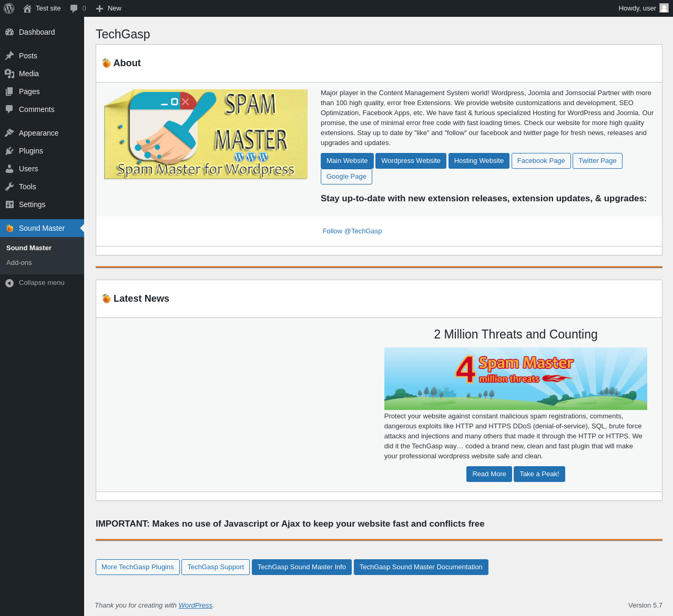Click the Version 5.7 footer text
This screenshot has height=616, width=673.
pos(645,605)
